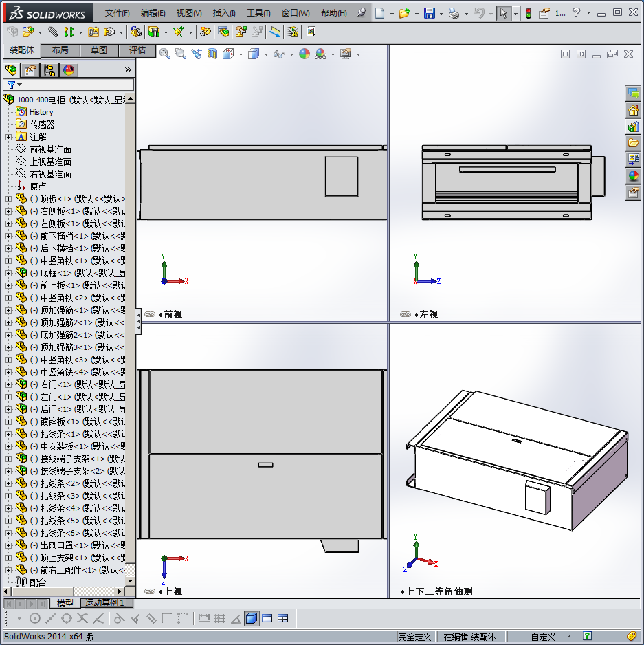Viewport: 644px width, 645px height.
Task: Expand the 顶板<1> tree node
Action: (x=9, y=199)
